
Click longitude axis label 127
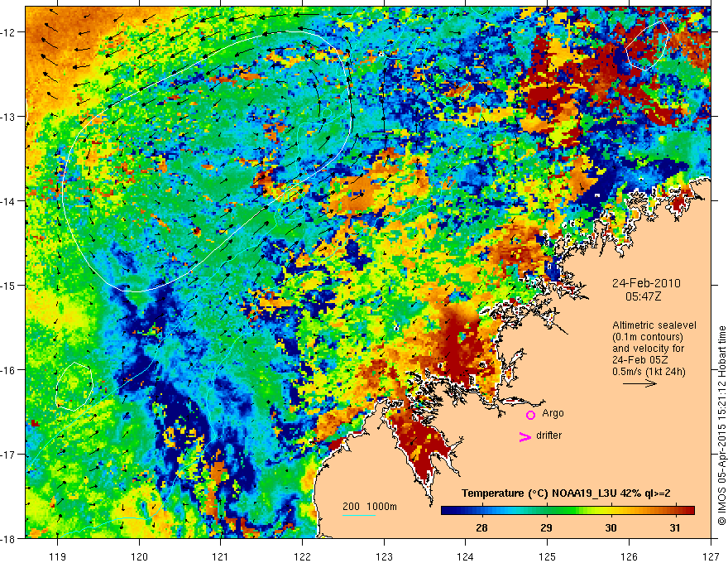tap(711, 556)
